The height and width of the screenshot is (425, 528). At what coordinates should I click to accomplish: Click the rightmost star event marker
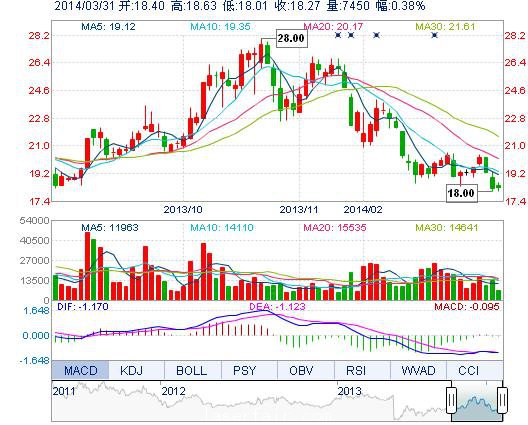(434, 35)
